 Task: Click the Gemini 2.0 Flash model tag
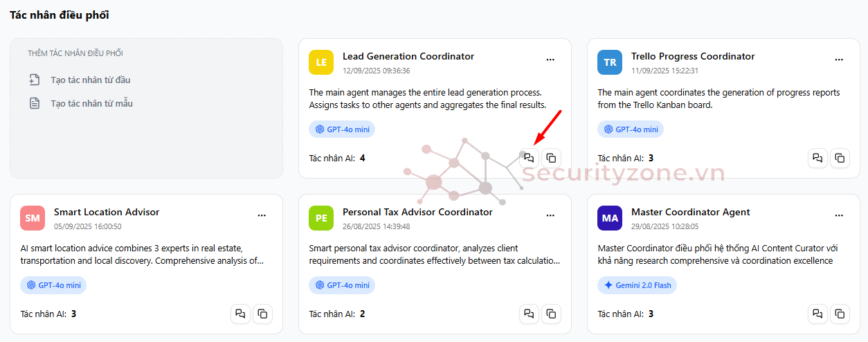[637, 285]
